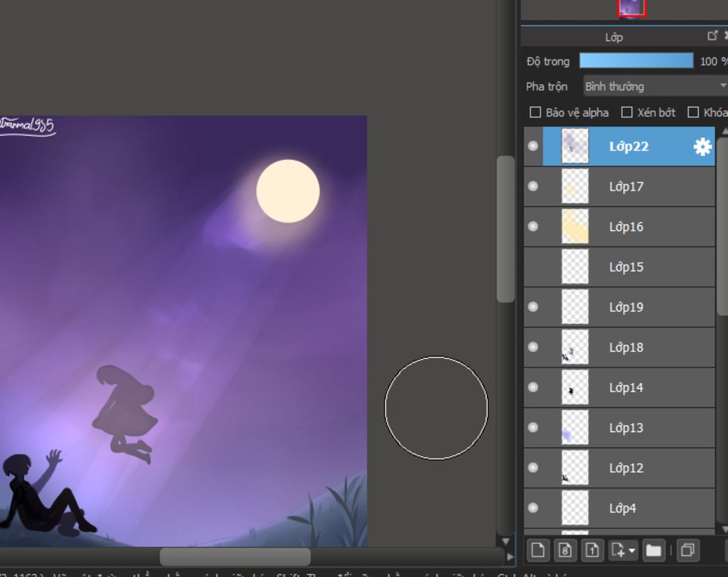
Task: Hide layer Lớp17
Action: pos(533,186)
